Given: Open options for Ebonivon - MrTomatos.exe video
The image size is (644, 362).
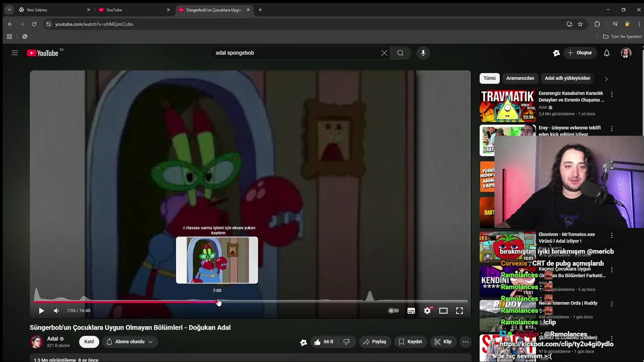Looking at the screenshot, I should click(x=612, y=235).
